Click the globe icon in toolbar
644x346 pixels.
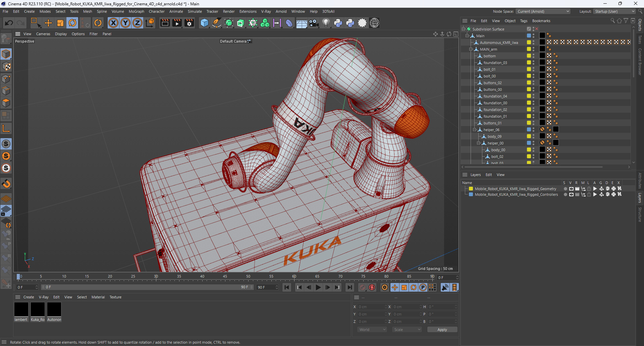(374, 23)
